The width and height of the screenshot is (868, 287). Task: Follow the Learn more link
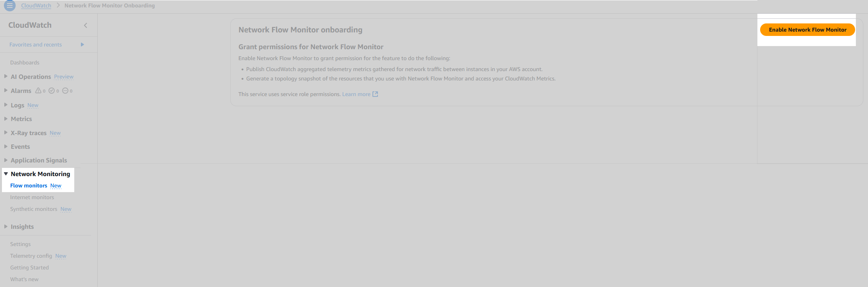tap(356, 94)
